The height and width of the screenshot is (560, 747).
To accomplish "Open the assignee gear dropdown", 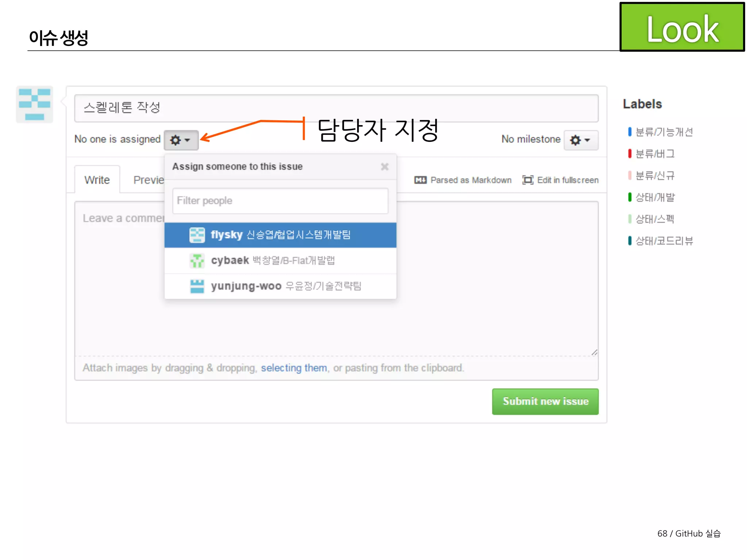I will [181, 140].
